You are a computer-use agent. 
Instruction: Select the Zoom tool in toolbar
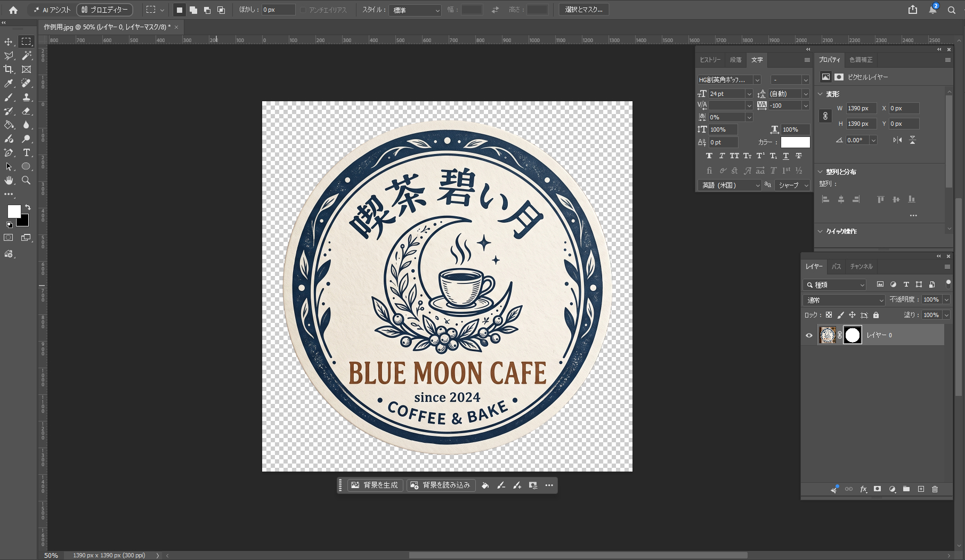coord(26,181)
